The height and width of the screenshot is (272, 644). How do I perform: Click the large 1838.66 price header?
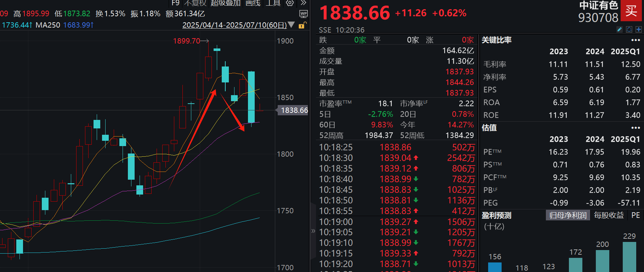355,13
